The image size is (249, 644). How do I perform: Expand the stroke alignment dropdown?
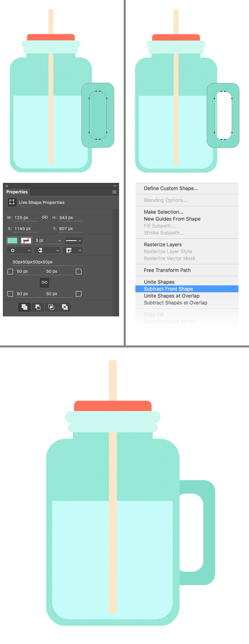pyautogui.click(x=19, y=250)
